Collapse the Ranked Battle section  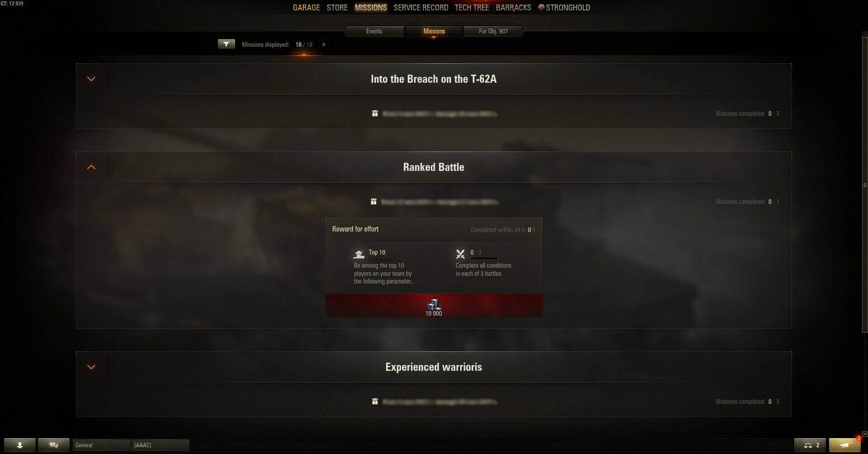(x=91, y=167)
